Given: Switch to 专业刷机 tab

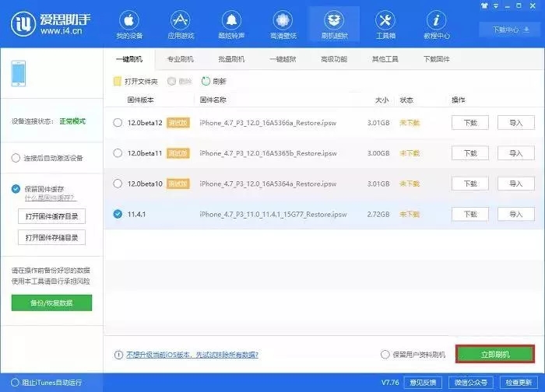Looking at the screenshot, I should (x=181, y=59).
